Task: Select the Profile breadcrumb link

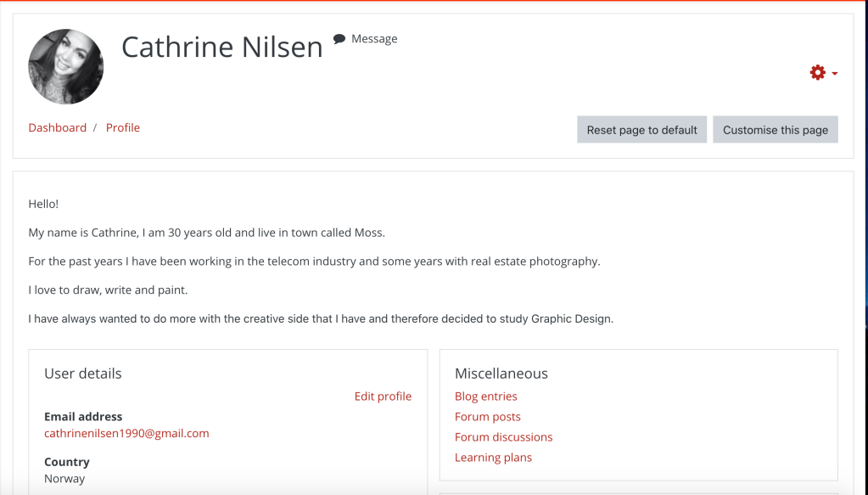Action: [123, 127]
